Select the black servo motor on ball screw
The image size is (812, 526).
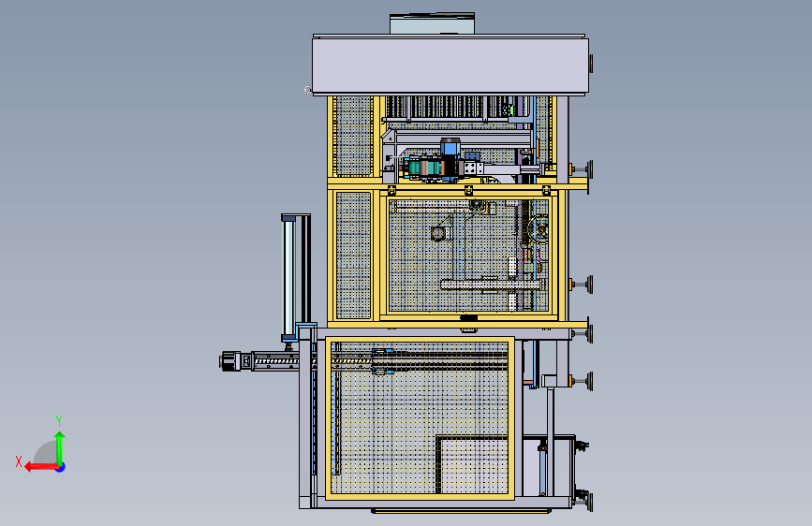(230, 361)
